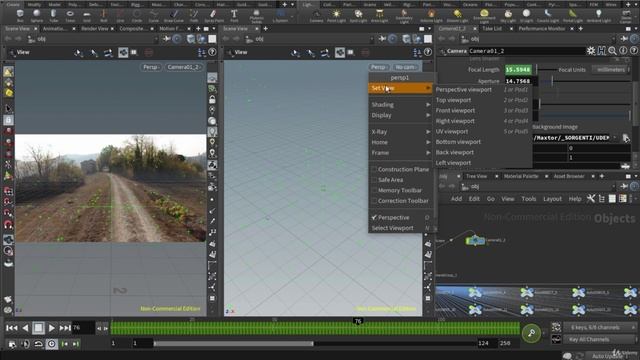Select the Circle shelf tool
The height and width of the screenshot is (360, 640).
click(137, 16)
